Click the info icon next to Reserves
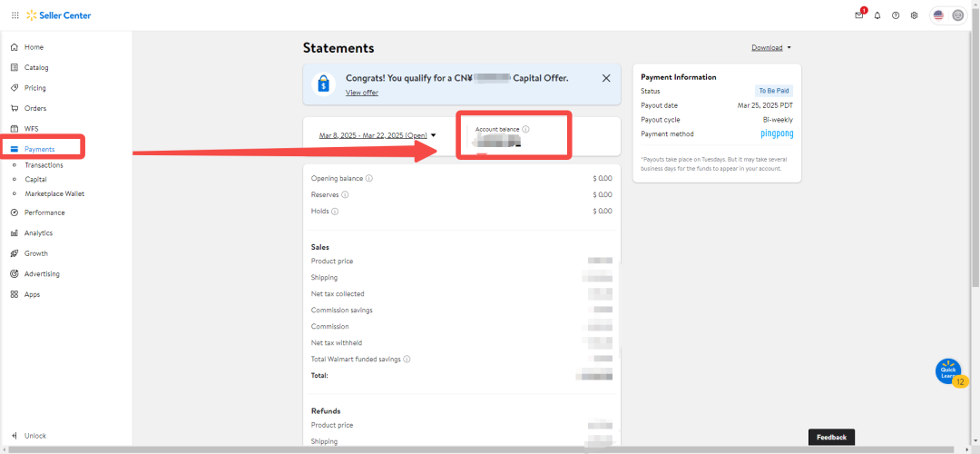 (345, 194)
